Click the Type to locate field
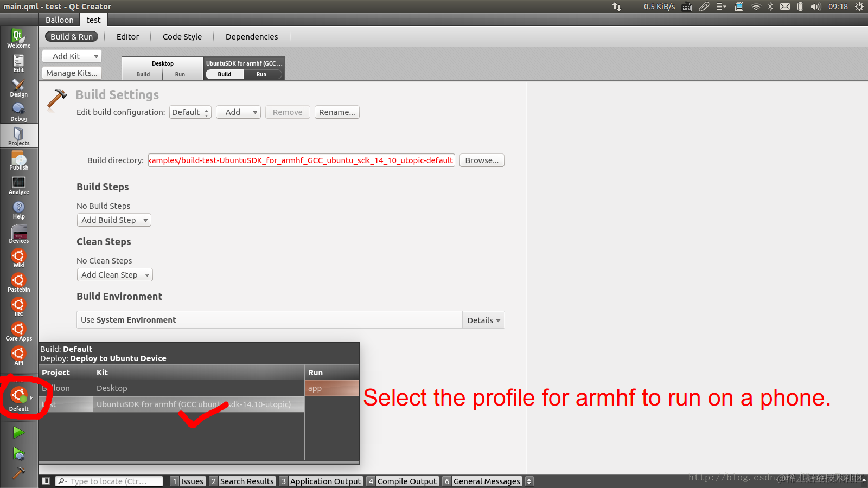 109,481
